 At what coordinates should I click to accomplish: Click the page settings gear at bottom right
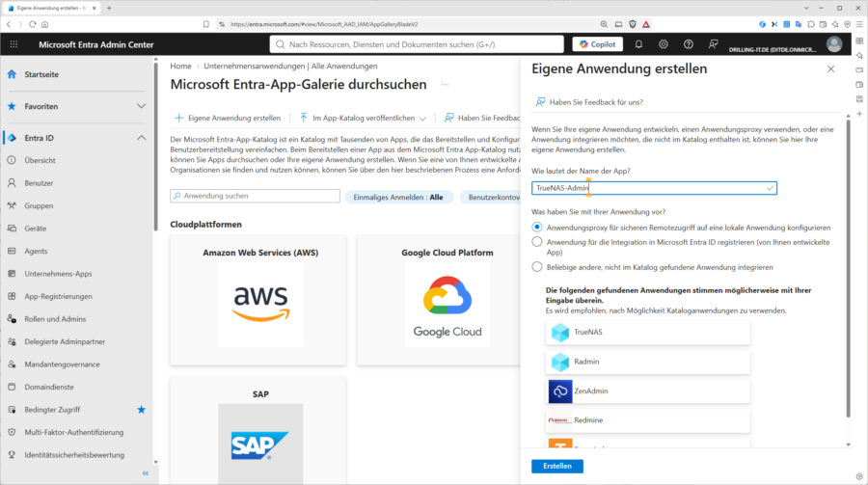pos(859,476)
